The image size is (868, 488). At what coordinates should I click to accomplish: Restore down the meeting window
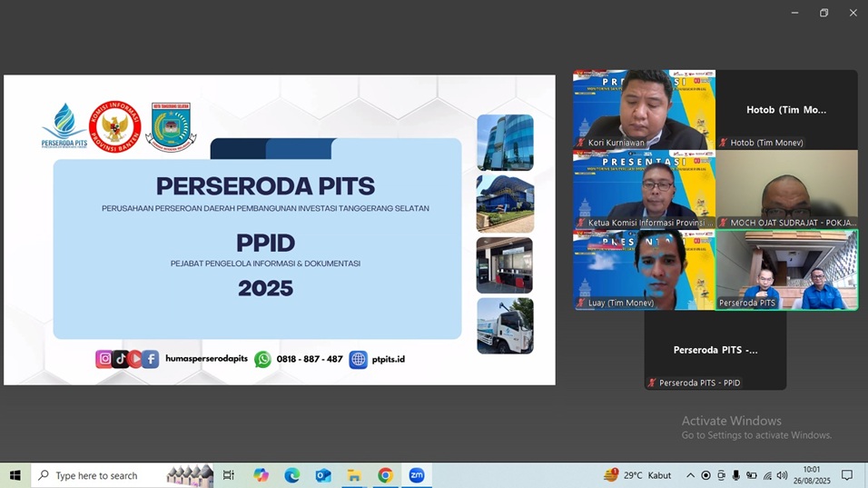[824, 13]
